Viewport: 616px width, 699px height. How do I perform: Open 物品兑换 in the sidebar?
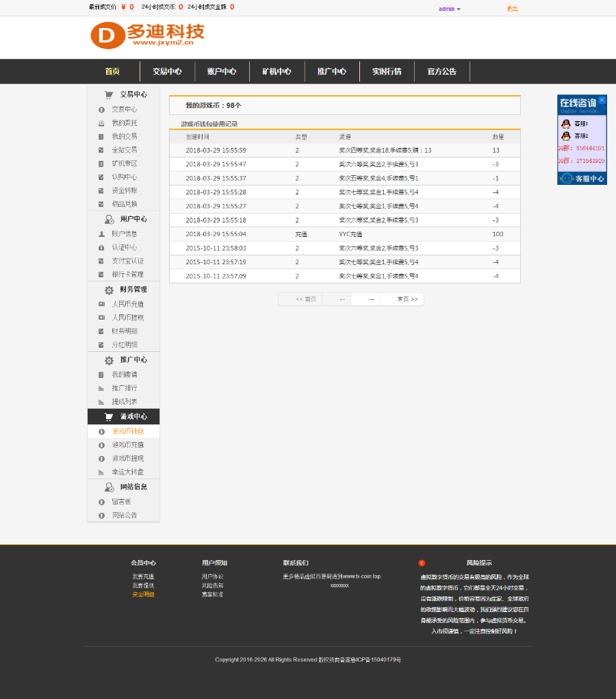click(x=125, y=204)
